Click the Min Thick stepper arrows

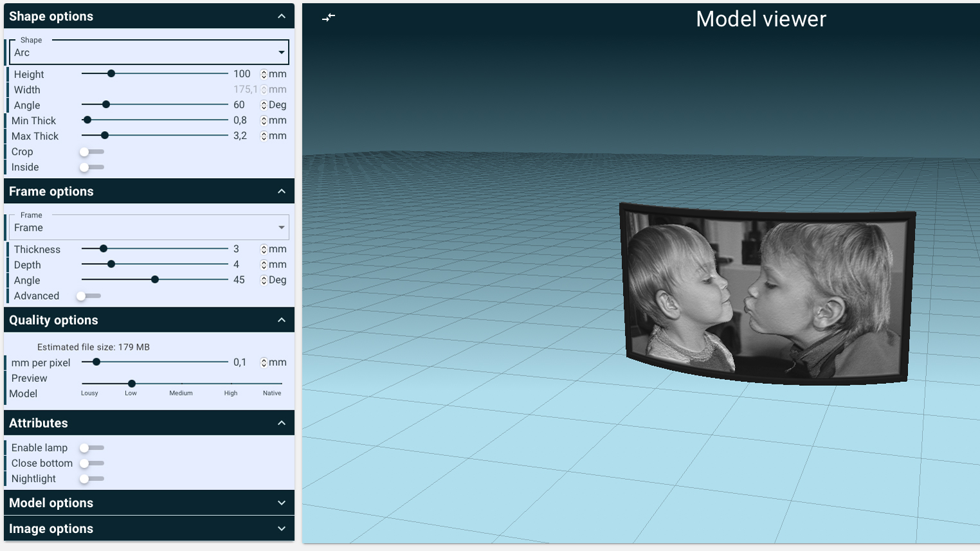264,121
